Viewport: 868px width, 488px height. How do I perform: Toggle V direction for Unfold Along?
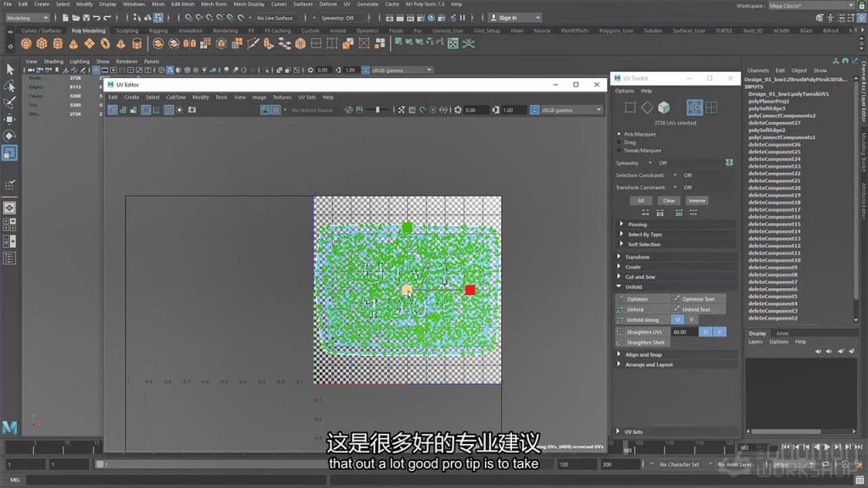click(x=691, y=319)
